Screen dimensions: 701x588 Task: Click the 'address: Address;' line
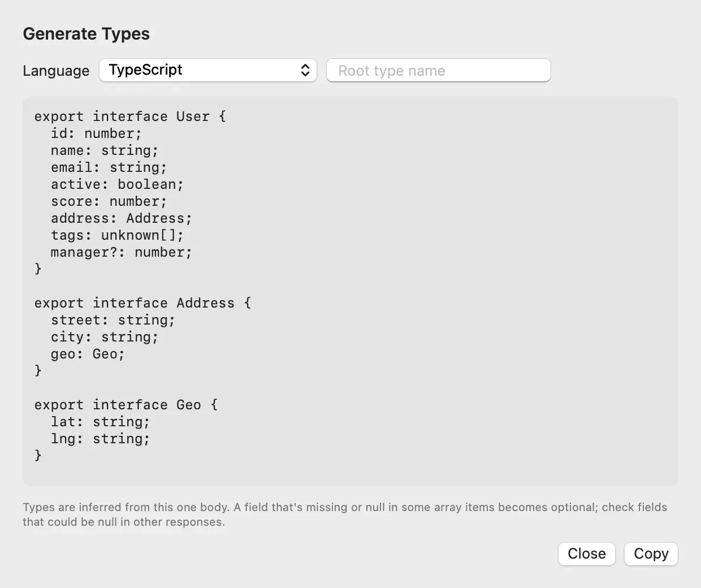click(122, 218)
